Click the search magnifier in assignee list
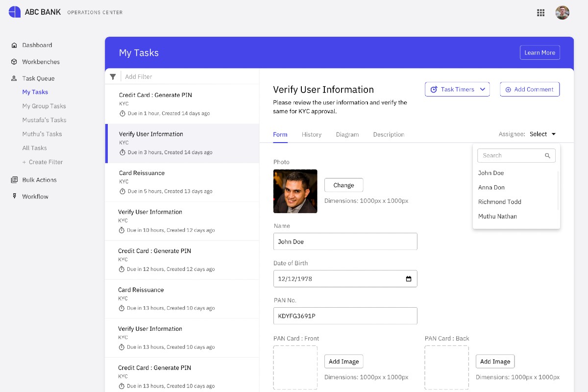The image size is (588, 392). pyautogui.click(x=548, y=156)
